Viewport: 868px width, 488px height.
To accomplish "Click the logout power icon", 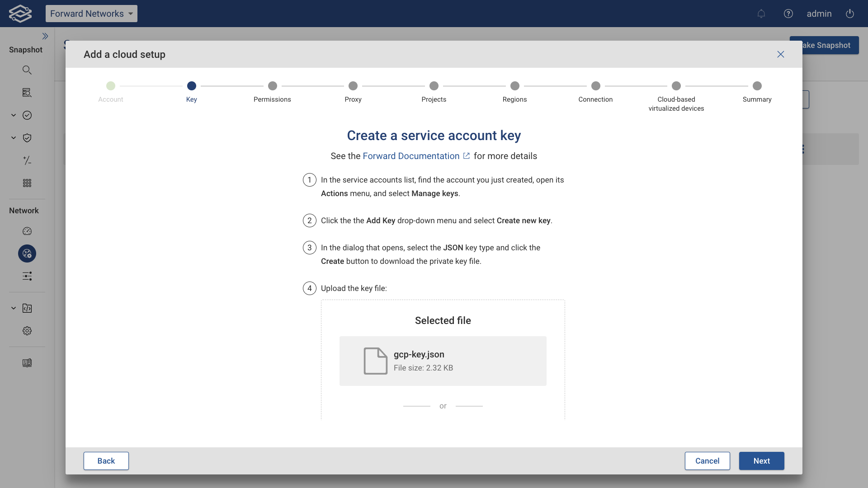I will click(x=849, y=14).
